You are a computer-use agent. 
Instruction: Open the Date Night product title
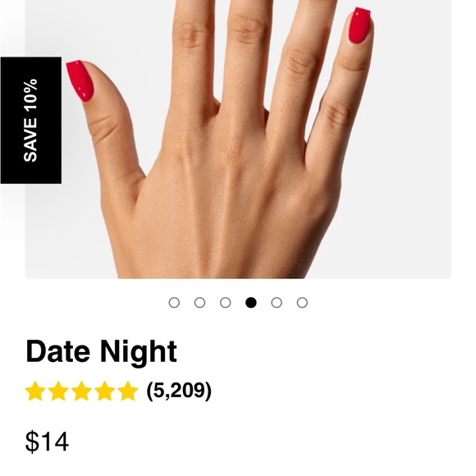(102, 352)
